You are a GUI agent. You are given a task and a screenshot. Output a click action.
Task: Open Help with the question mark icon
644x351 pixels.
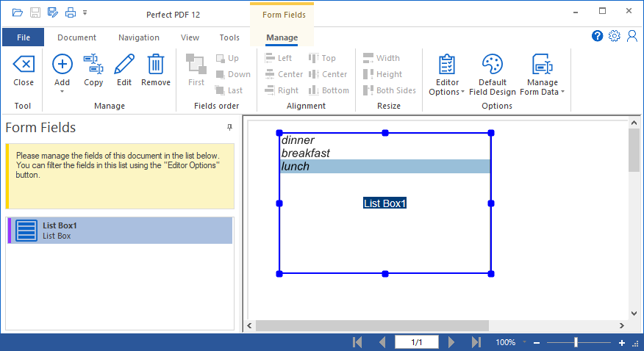tap(597, 36)
